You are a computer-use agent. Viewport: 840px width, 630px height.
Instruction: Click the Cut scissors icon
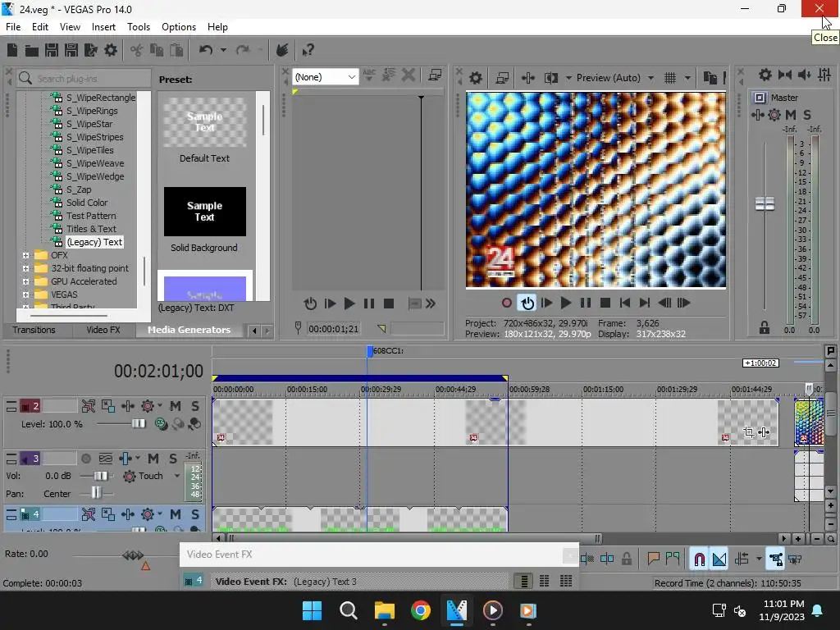[137, 50]
